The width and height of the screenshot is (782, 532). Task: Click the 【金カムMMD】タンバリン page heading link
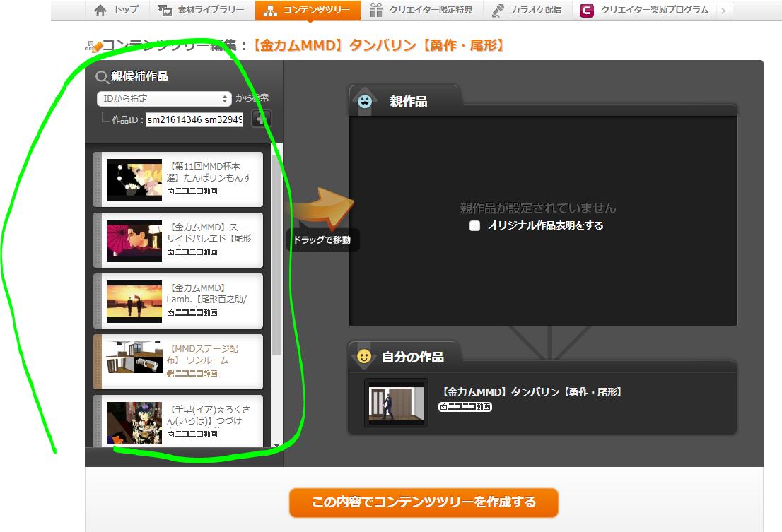coord(378,45)
